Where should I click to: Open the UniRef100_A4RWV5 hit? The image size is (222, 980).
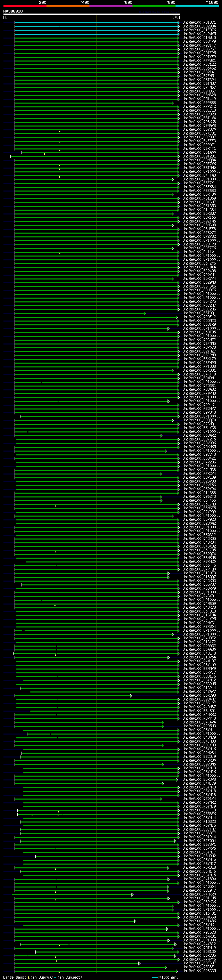(x=199, y=34)
